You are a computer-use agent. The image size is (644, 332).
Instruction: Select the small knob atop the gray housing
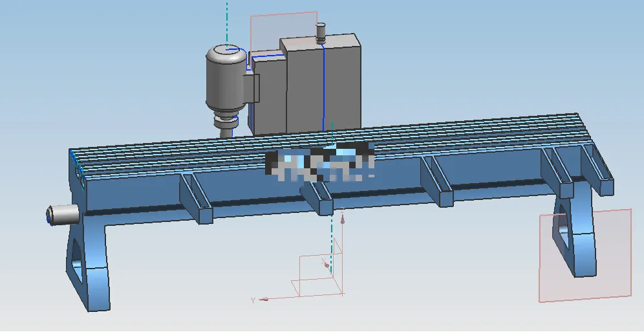point(321,33)
